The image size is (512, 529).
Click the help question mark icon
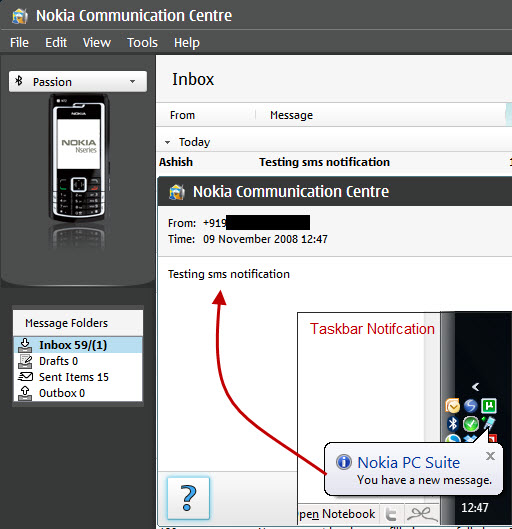point(188,498)
